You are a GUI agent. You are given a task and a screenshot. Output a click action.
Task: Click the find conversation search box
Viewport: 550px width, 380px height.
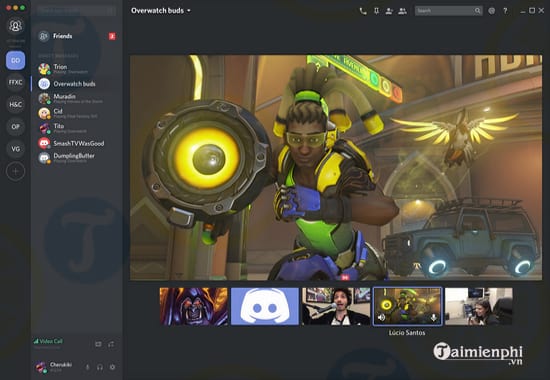pyautogui.click(x=76, y=11)
